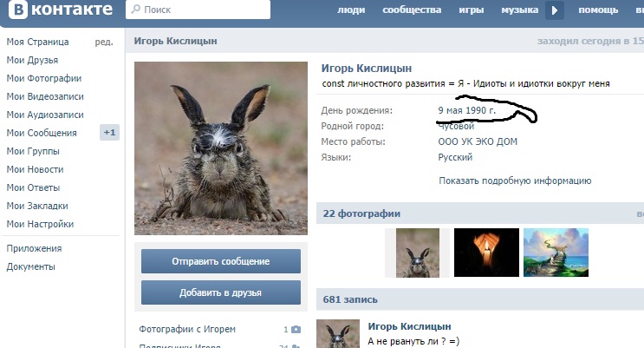Click the search magnifier icon
The image size is (644, 348).
pos(136,10)
